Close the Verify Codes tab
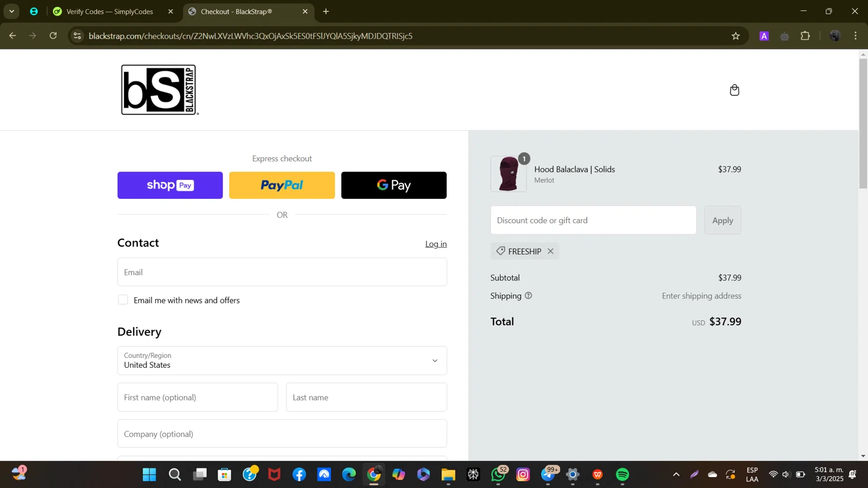This screenshot has height=488, width=868. point(171,12)
